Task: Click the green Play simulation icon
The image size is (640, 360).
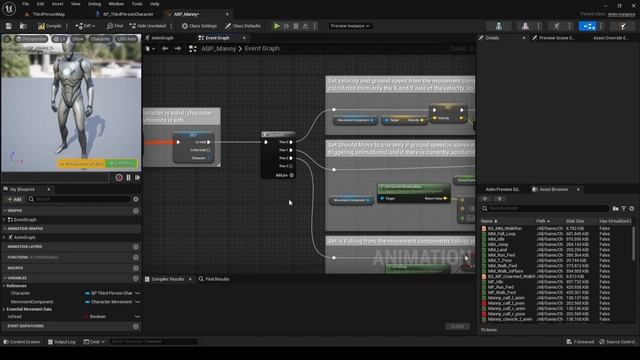Action: (277, 26)
